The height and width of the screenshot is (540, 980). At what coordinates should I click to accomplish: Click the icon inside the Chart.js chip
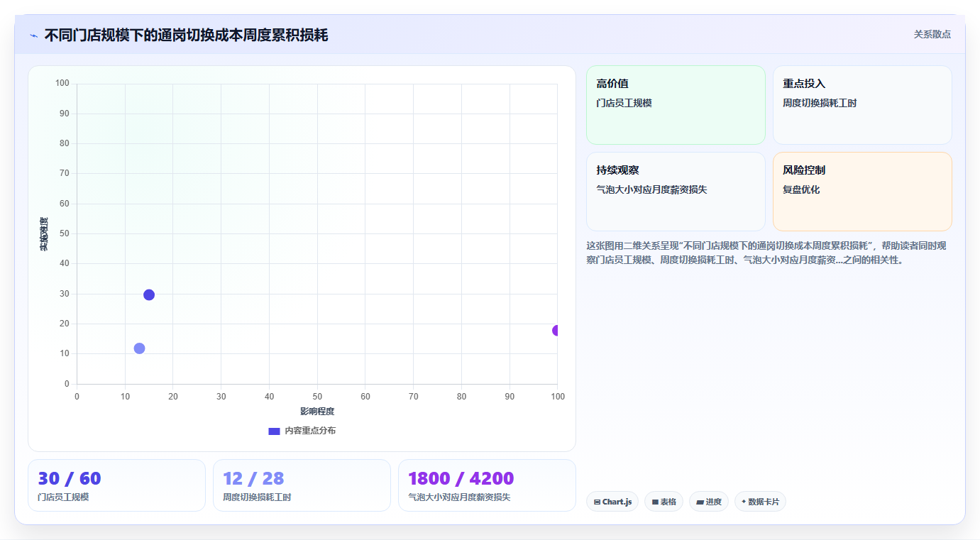pos(598,502)
